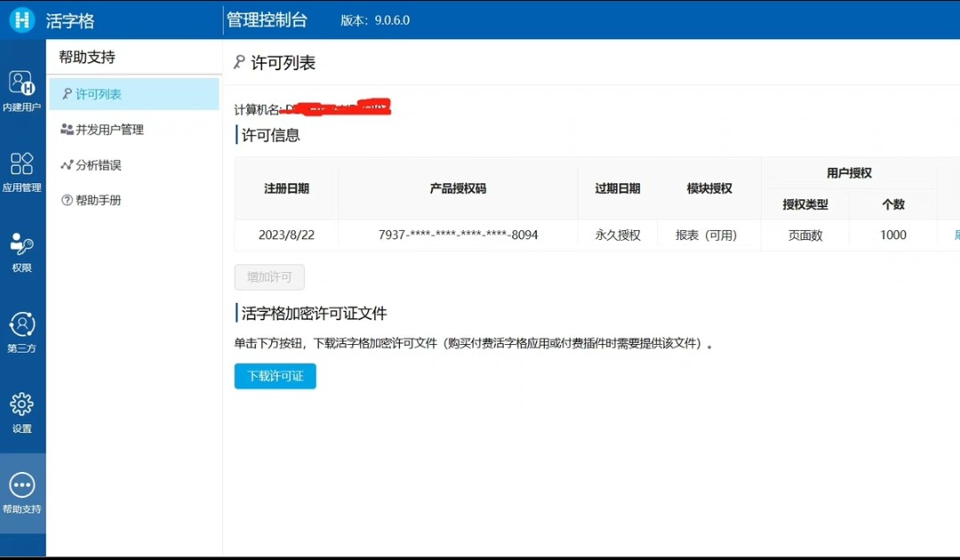960x560 pixels.
Task: Click the license code 7937-****-8094 cell
Action: pyautogui.click(x=458, y=235)
